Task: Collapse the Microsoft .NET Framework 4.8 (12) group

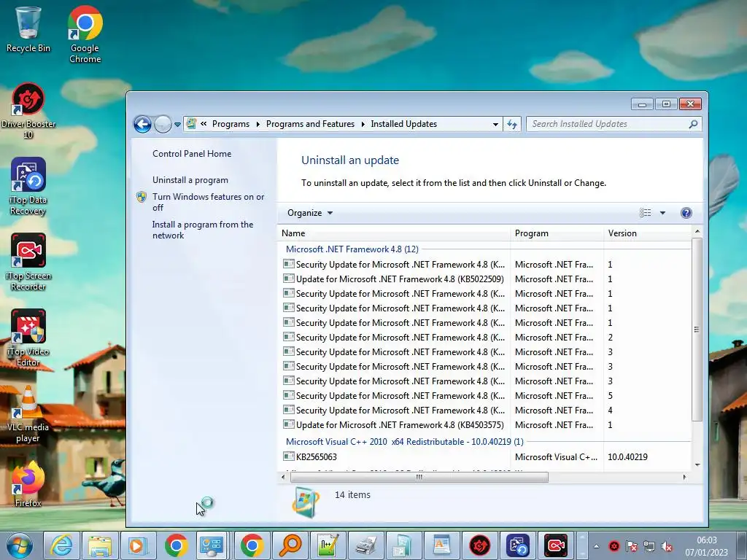Action: pyautogui.click(x=352, y=249)
